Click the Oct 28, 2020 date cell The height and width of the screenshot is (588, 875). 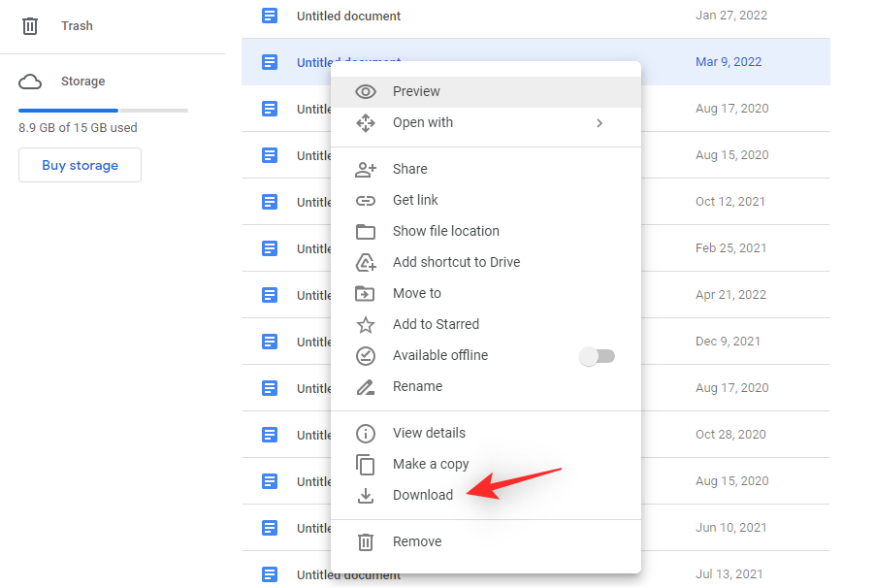(730, 435)
